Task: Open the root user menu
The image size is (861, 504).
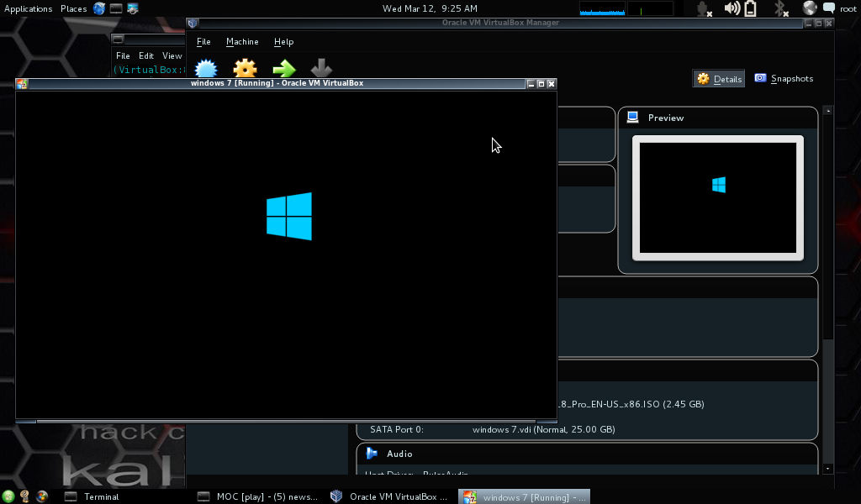Action: point(848,8)
